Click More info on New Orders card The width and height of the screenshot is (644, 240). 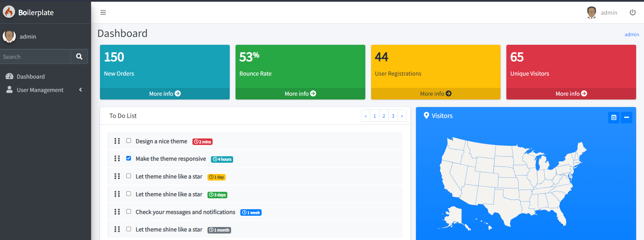pos(165,94)
